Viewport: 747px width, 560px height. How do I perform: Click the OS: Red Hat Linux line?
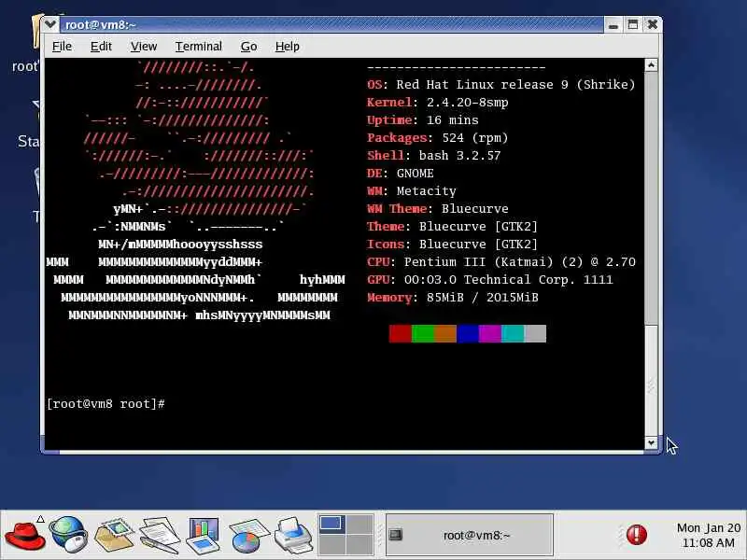coord(501,85)
